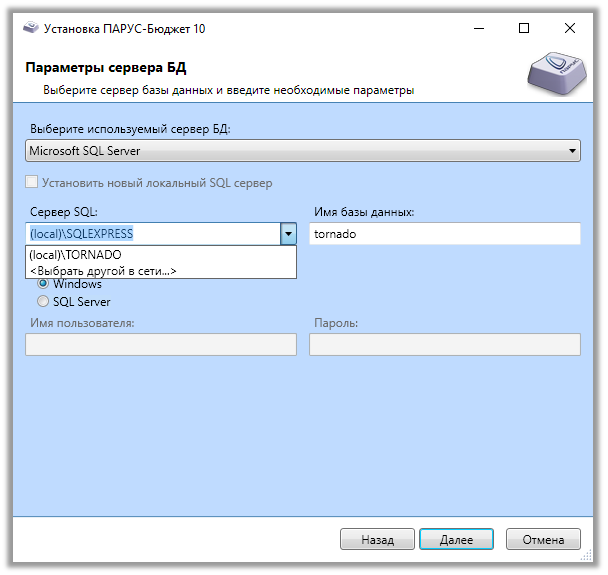Minimize the installer window
This screenshot has height=575, width=608.
pos(479,29)
